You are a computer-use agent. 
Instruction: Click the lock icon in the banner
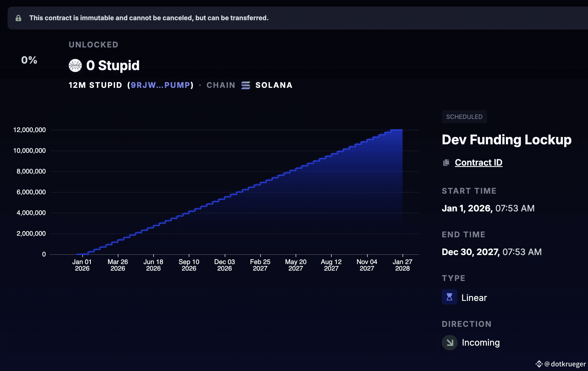click(18, 18)
